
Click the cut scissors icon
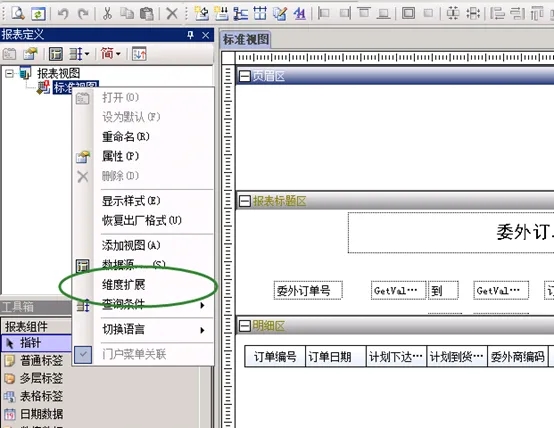(x=107, y=13)
